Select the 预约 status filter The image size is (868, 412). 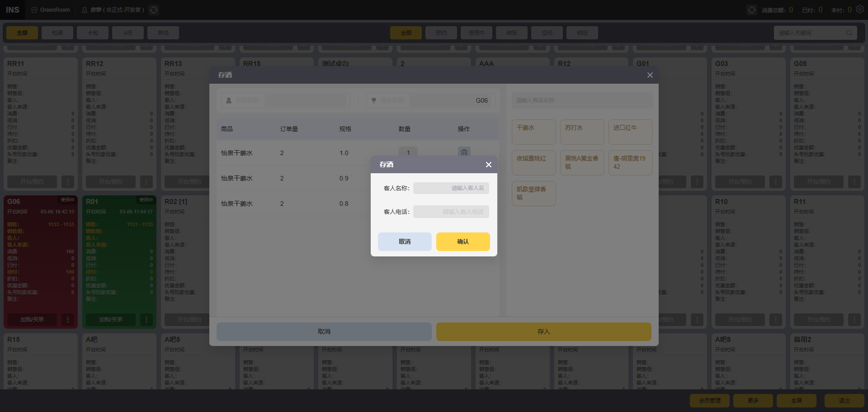tap(441, 33)
